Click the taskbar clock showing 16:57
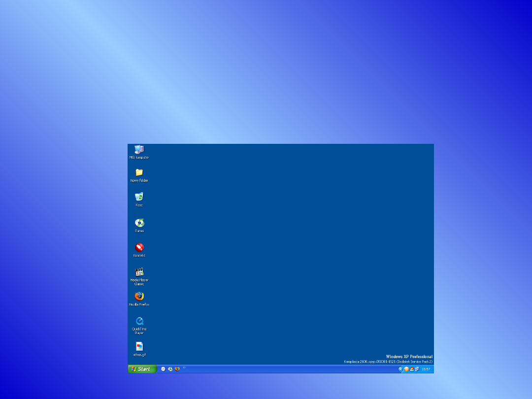 (426, 369)
